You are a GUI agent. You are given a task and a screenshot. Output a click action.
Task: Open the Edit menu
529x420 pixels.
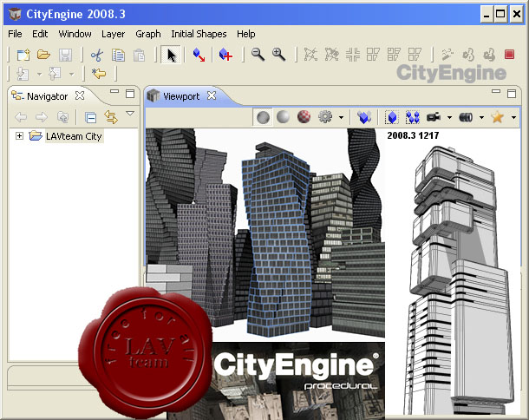pyautogui.click(x=40, y=34)
